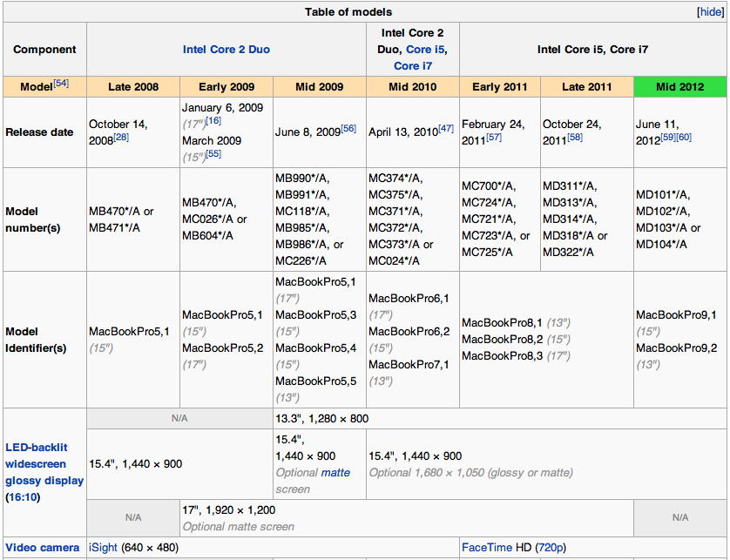Open the FaceTime link
The image size is (730, 560).
[486, 548]
